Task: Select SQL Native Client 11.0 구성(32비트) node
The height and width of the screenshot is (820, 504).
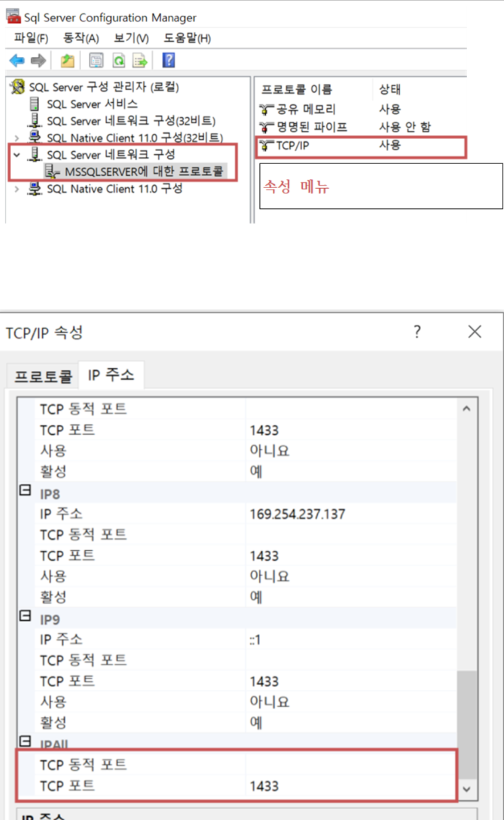Action: [134, 138]
